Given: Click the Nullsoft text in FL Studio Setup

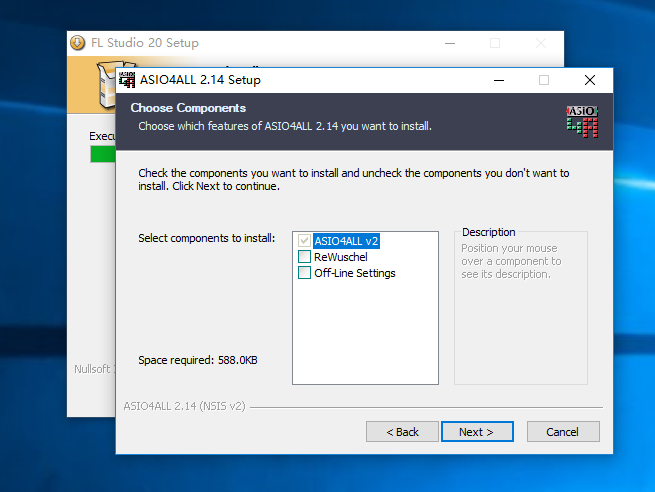Looking at the screenshot, I should click(93, 369).
